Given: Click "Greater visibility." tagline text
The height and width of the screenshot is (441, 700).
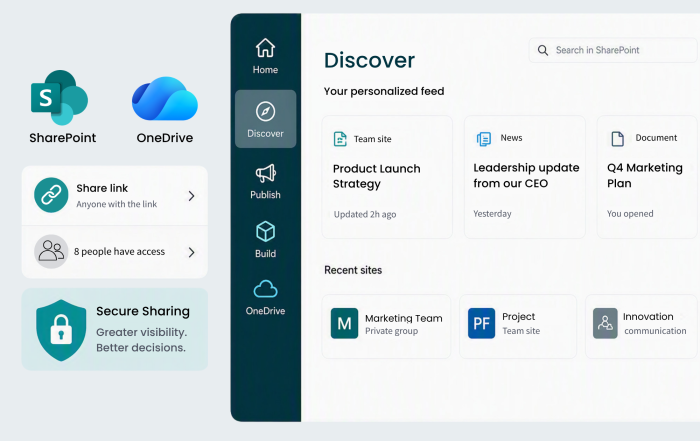Looking at the screenshot, I should pos(142,333).
